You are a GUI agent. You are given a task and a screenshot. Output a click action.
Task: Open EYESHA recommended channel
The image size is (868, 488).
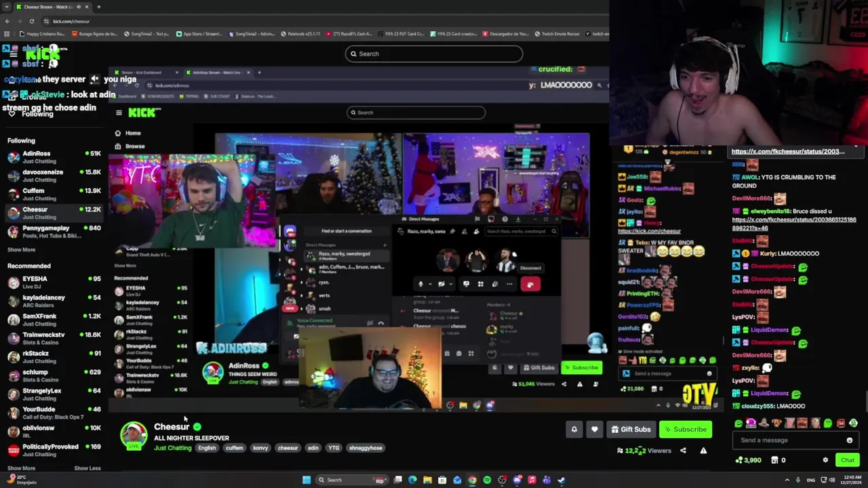[x=54, y=283]
